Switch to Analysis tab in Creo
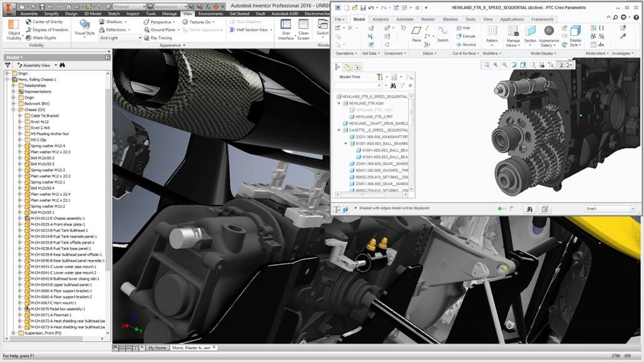Image resolution: width=644 pixels, height=362 pixels. 381,19
